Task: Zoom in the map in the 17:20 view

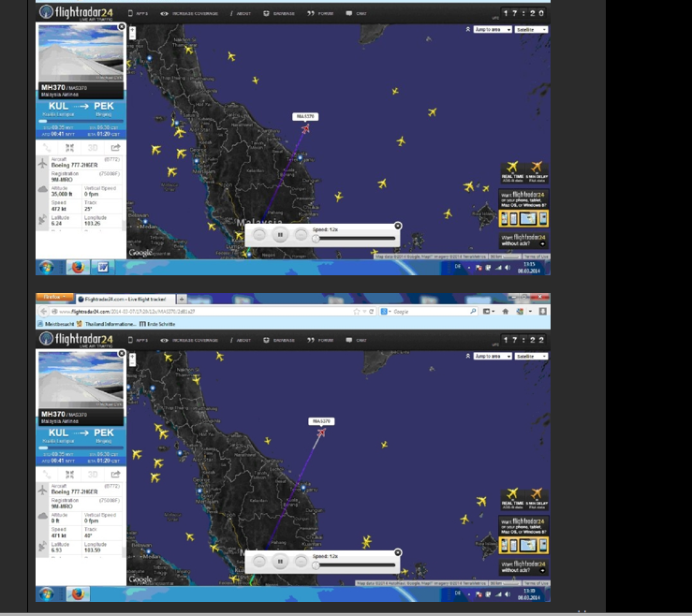Action: pyautogui.click(x=132, y=30)
